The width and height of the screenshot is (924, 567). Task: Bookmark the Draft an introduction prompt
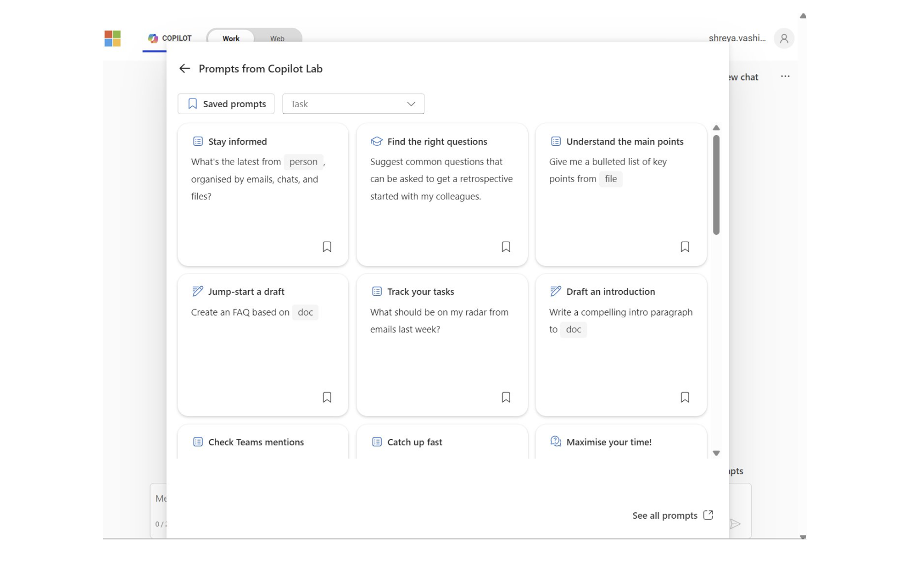point(685,398)
